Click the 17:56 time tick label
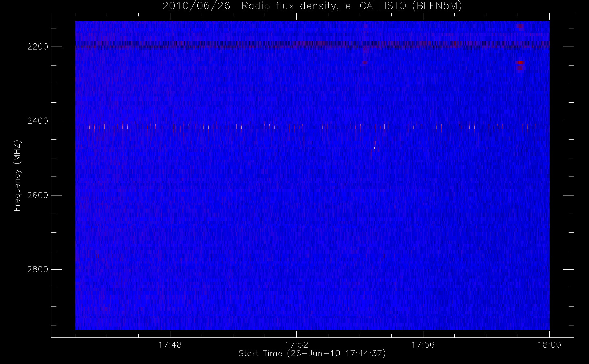 coord(423,345)
